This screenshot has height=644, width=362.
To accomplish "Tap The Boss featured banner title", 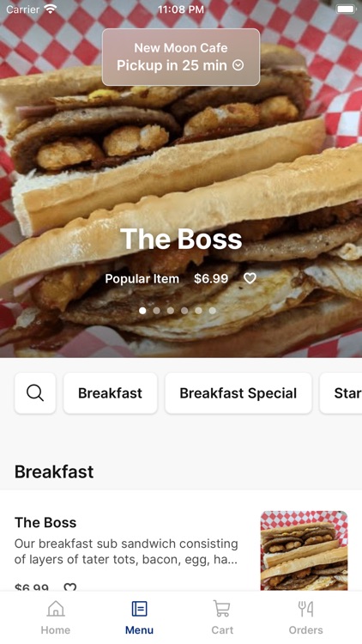I will (x=181, y=239).
